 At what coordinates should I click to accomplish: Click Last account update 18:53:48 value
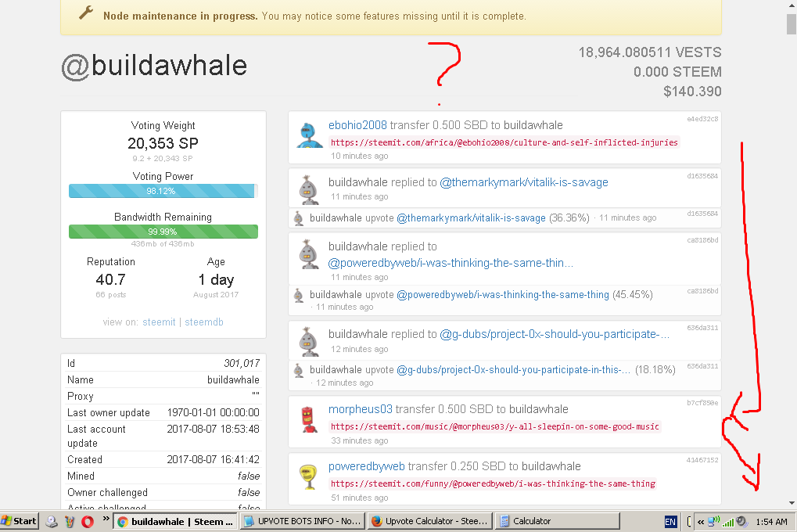213,430
